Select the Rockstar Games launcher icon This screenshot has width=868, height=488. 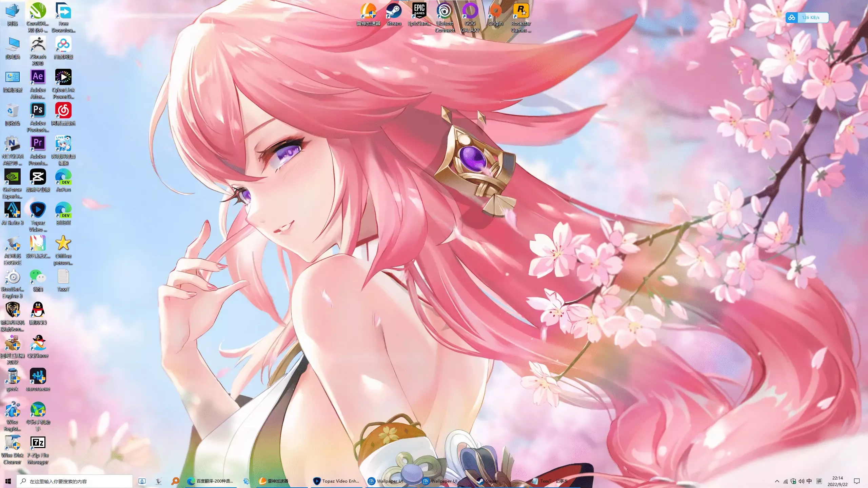[521, 18]
